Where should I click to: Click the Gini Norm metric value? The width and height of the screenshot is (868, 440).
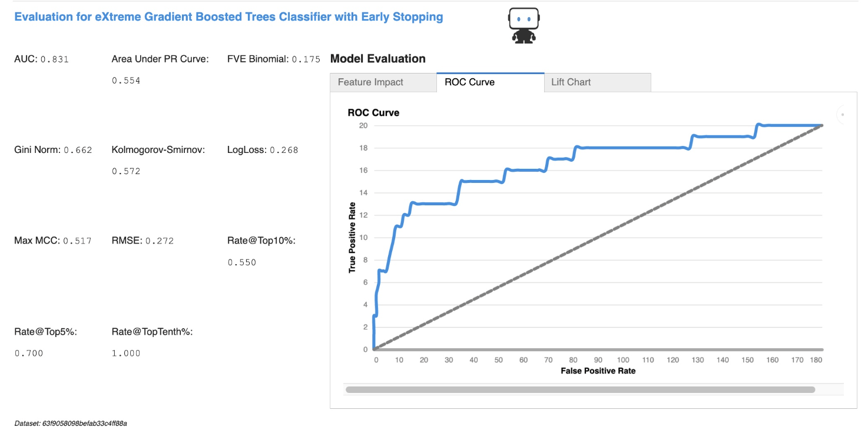point(78,150)
